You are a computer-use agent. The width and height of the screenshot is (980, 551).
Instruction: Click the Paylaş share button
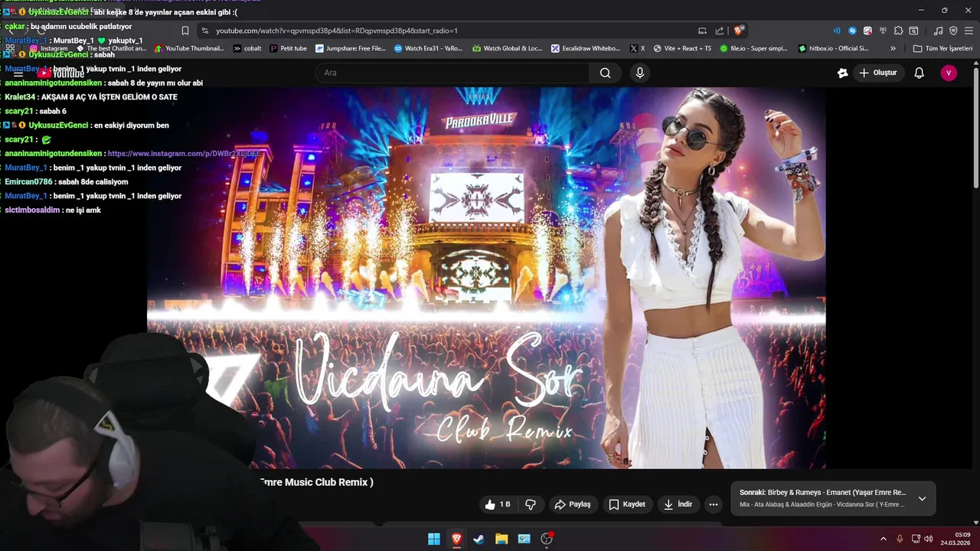pyautogui.click(x=572, y=504)
